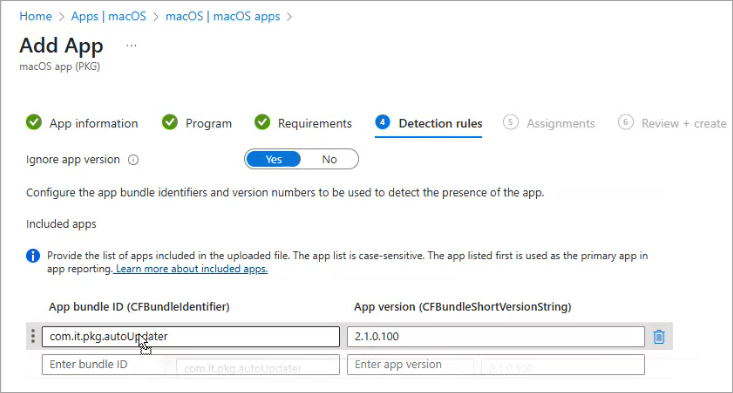
Task: Click the app version field containing 2.1.0.100
Action: coord(496,336)
